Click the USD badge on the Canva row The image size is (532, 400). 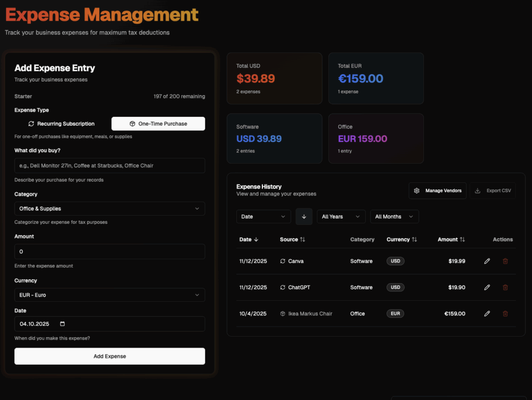coord(395,261)
